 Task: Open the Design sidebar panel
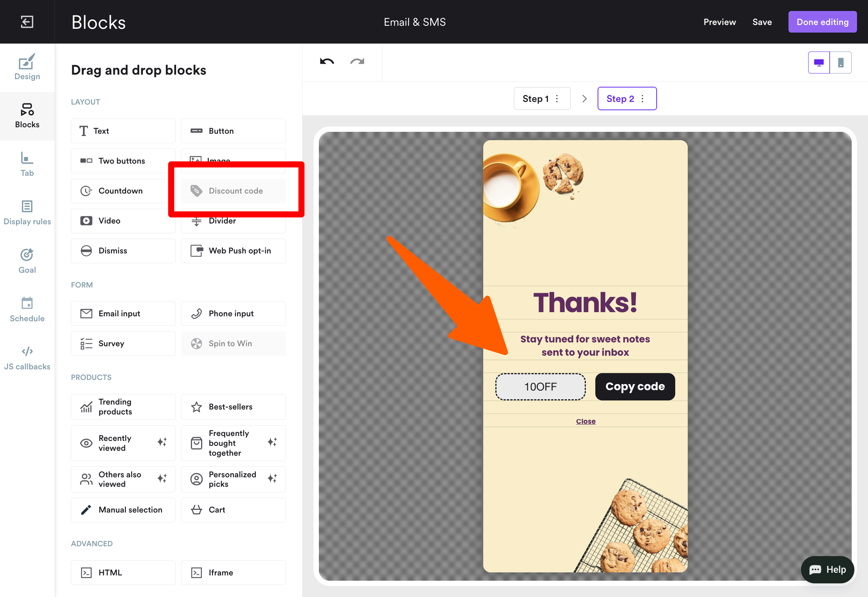[x=27, y=67]
